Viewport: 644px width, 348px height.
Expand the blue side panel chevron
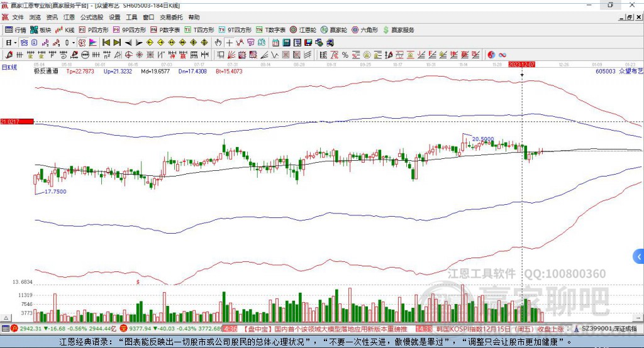tap(639, 257)
